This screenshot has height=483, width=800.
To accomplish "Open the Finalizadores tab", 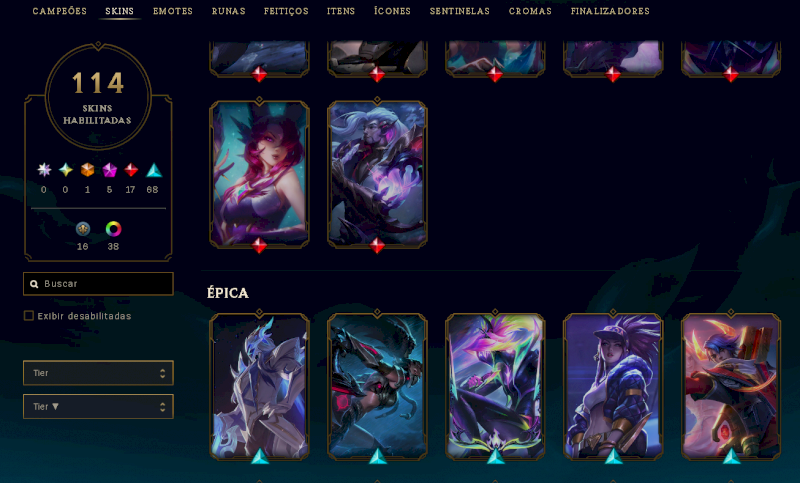I will (x=610, y=11).
